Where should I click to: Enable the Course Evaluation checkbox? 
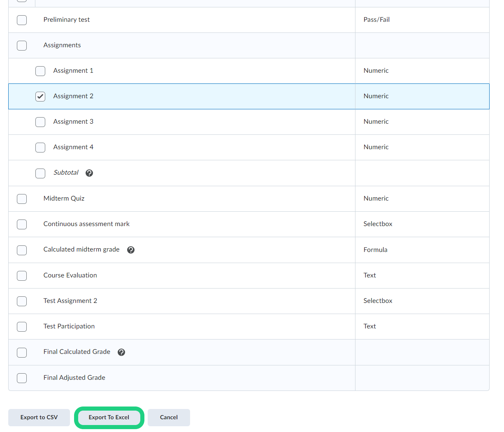pyautogui.click(x=22, y=276)
